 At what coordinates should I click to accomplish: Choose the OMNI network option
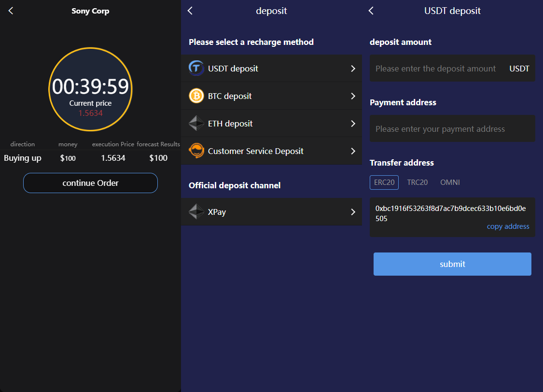[450, 182]
